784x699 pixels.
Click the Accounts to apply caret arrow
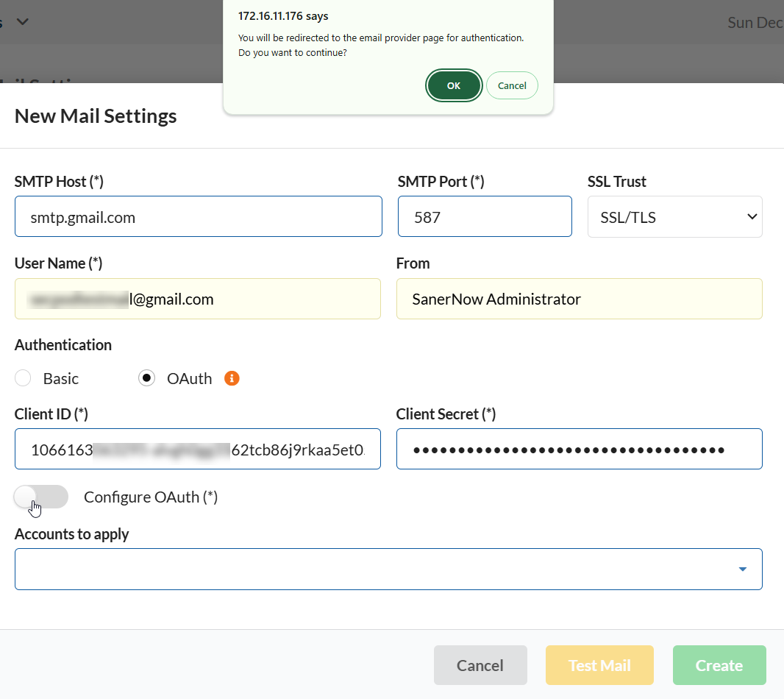pos(742,569)
